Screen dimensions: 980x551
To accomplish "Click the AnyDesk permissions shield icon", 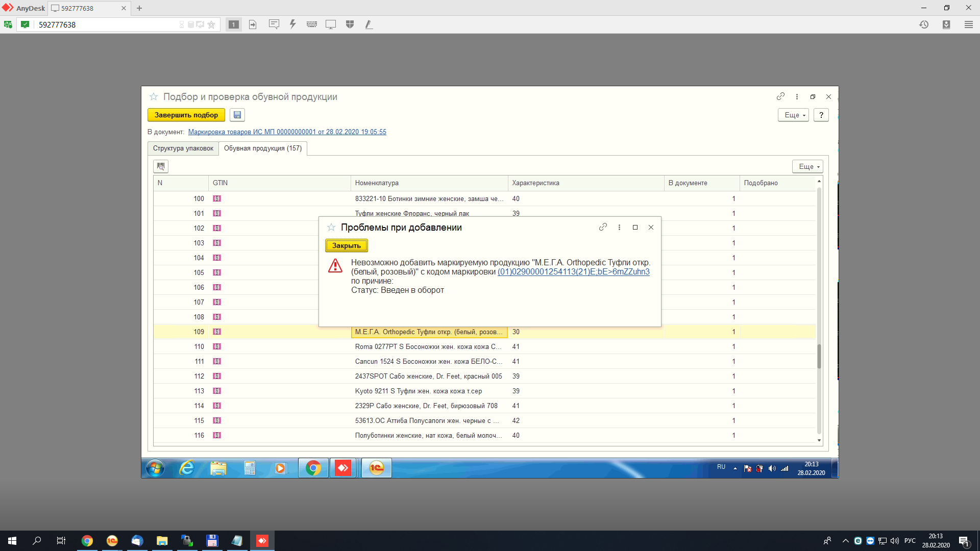I will [350, 24].
